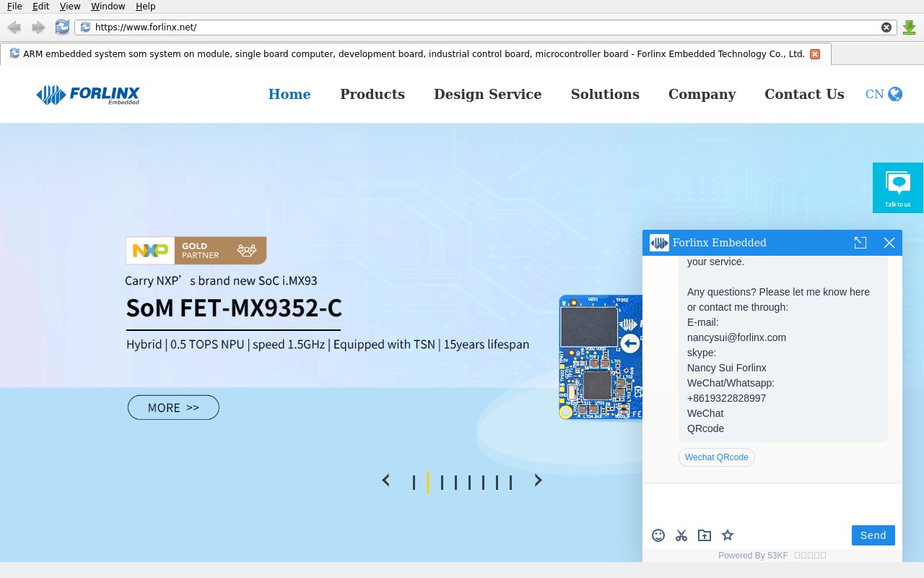Click the star rating icon in chat
924x578 pixels.
(x=728, y=535)
